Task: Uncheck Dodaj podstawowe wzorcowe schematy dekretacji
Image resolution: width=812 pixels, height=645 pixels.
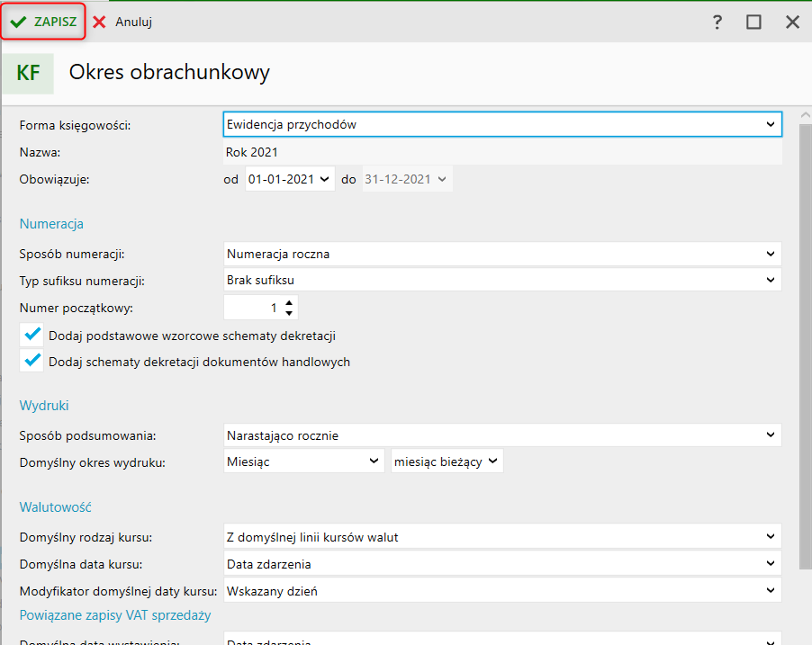Action: [x=32, y=335]
